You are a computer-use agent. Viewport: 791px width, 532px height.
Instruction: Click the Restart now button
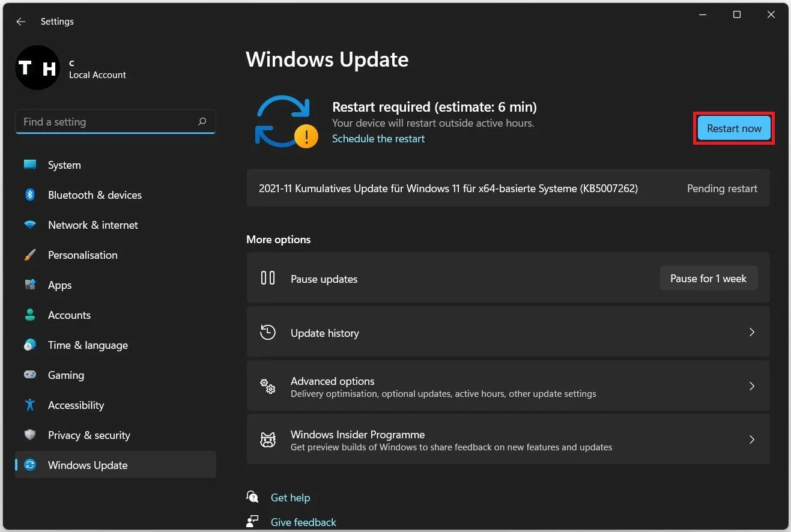pos(734,128)
